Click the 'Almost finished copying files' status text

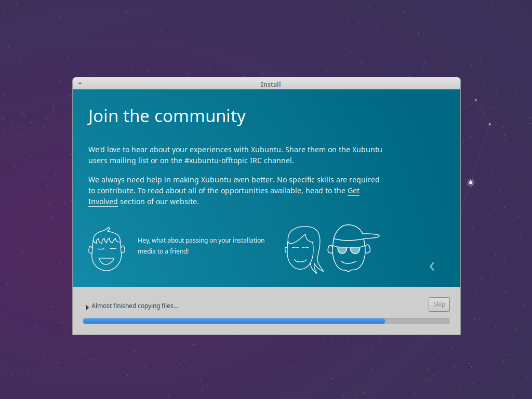pos(134,305)
